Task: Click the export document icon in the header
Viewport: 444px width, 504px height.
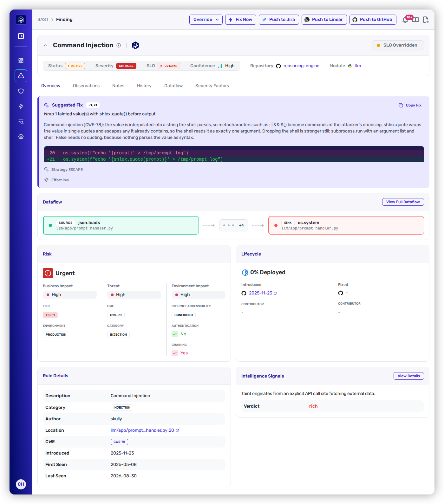Action: 426,20
